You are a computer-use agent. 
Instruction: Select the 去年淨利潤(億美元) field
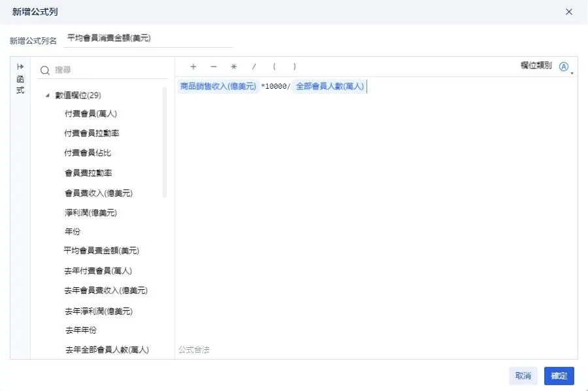[99, 311]
